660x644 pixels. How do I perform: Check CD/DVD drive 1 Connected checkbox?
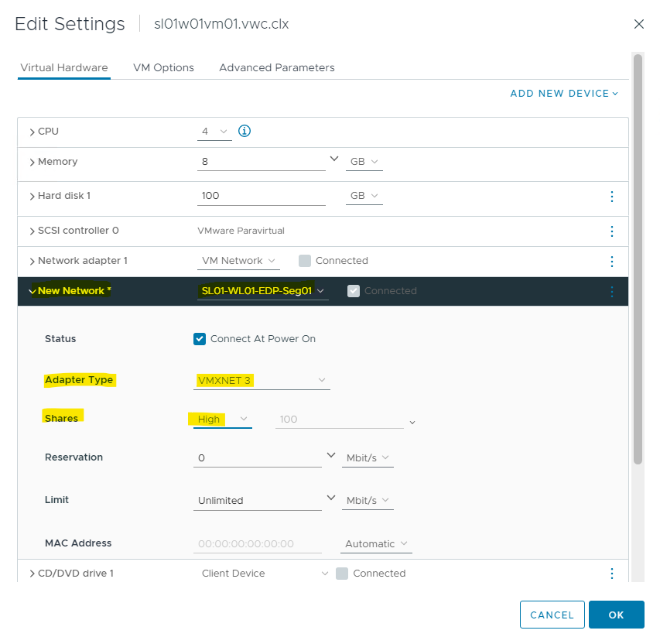point(342,574)
